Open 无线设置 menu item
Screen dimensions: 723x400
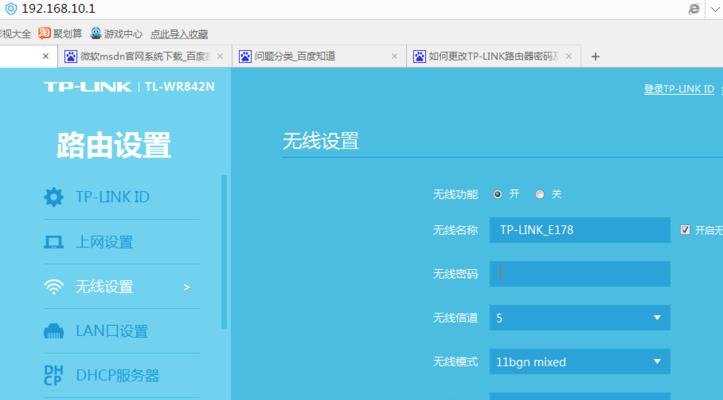tap(122, 287)
